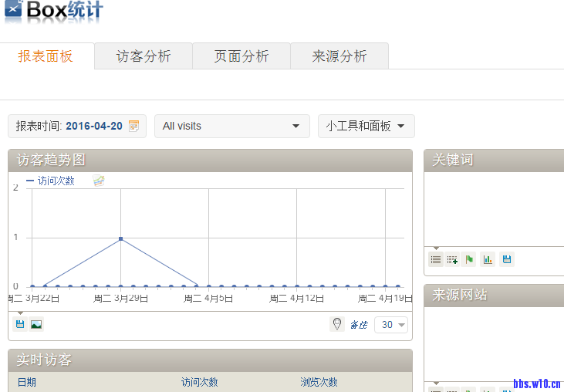
Task: Open the 来源分析 tab
Action: (339, 56)
